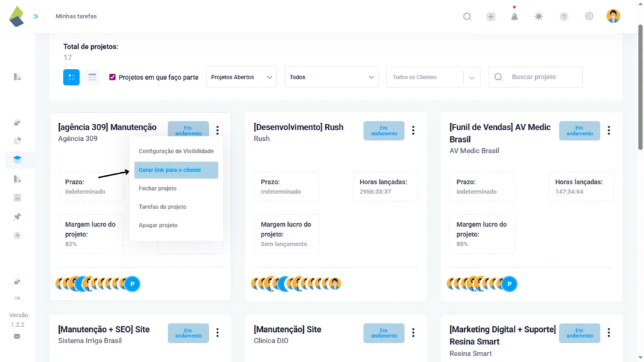Open your profile avatar picture
The height and width of the screenshot is (362, 644).
coord(613,16)
